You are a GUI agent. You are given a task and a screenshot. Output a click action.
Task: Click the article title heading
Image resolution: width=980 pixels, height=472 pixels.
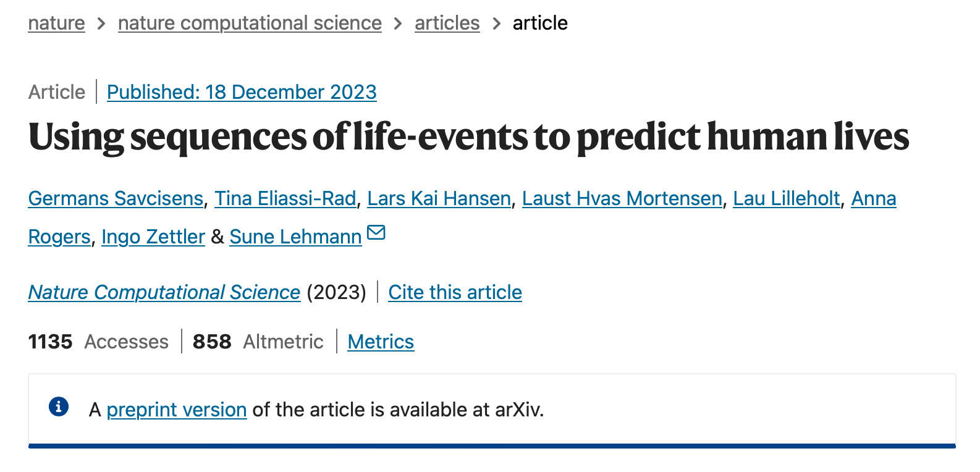pos(468,137)
